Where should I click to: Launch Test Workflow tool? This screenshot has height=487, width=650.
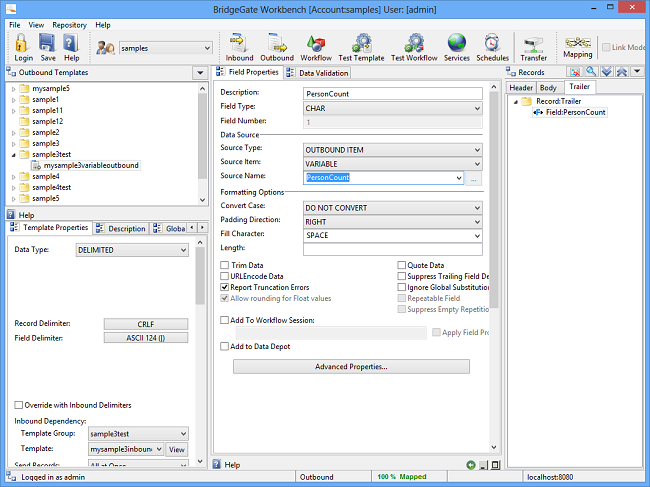pyautogui.click(x=414, y=43)
